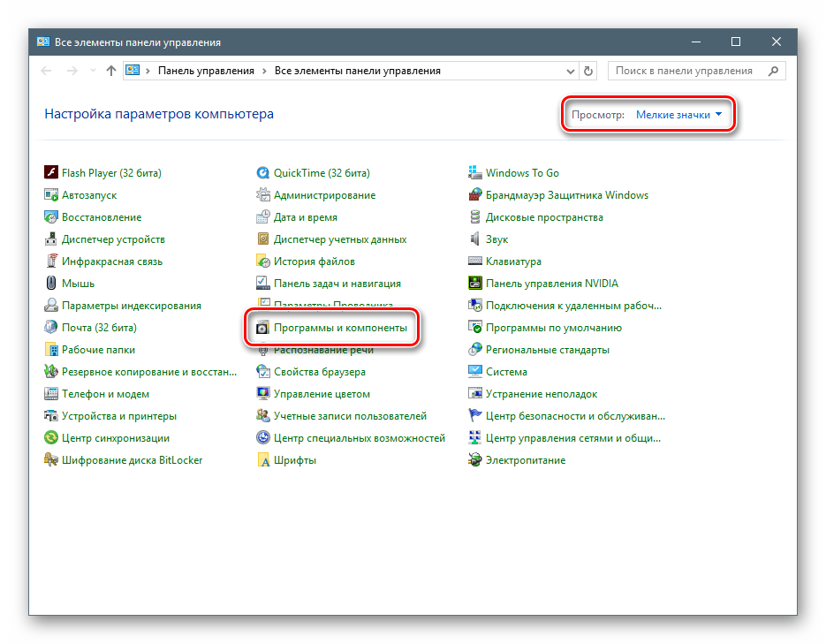Open the Программы и компоненты icon

(263, 328)
